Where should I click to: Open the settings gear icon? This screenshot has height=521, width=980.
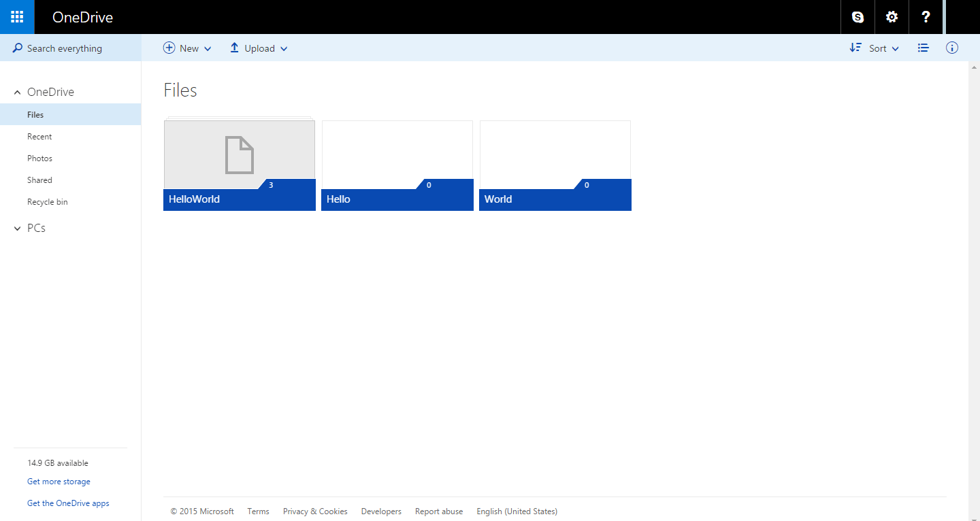[x=892, y=17]
